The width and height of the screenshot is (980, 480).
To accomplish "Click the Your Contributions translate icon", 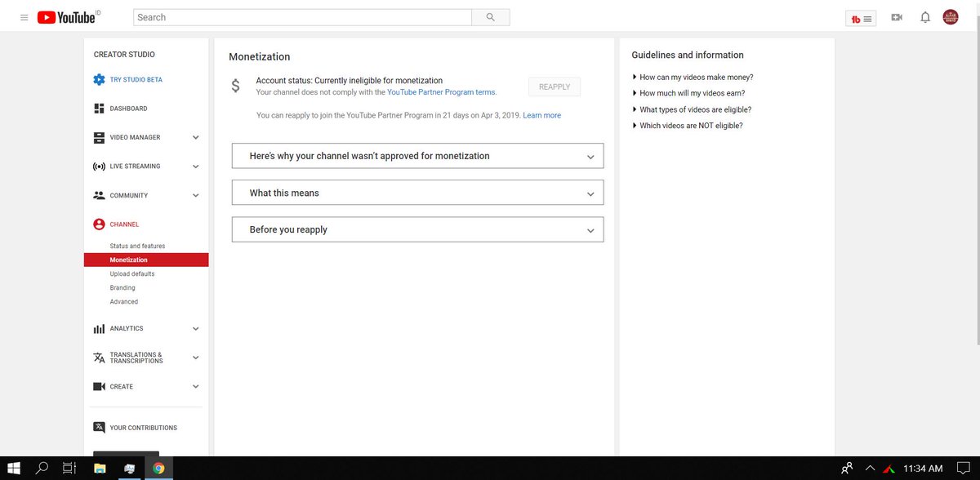I will point(99,428).
